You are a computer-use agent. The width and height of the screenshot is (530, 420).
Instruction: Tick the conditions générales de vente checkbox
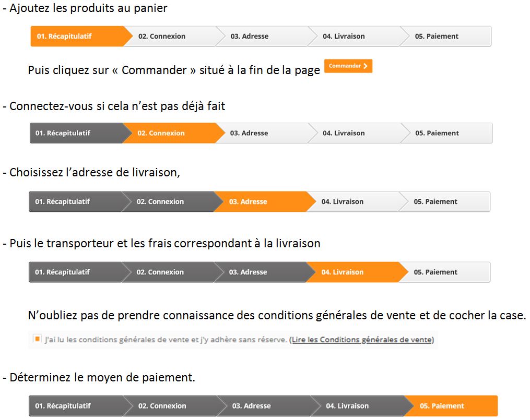tap(37, 339)
